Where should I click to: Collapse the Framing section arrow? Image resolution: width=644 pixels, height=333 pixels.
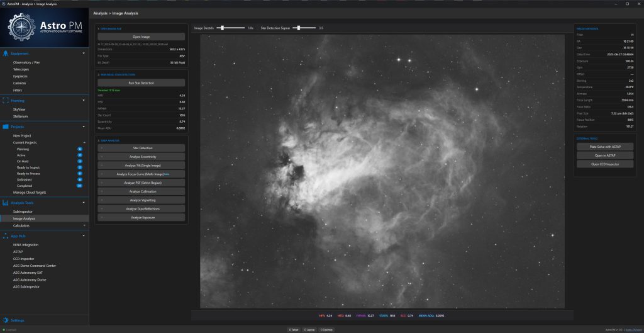[84, 100]
